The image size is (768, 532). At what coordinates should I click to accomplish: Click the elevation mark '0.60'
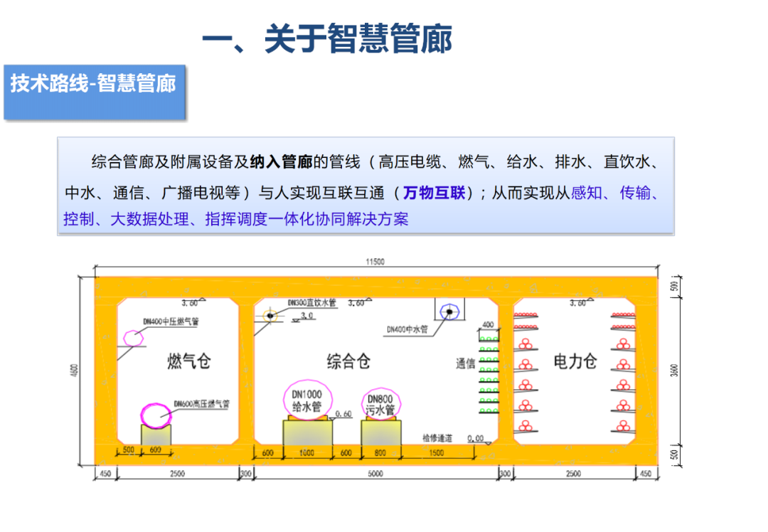tap(344, 414)
